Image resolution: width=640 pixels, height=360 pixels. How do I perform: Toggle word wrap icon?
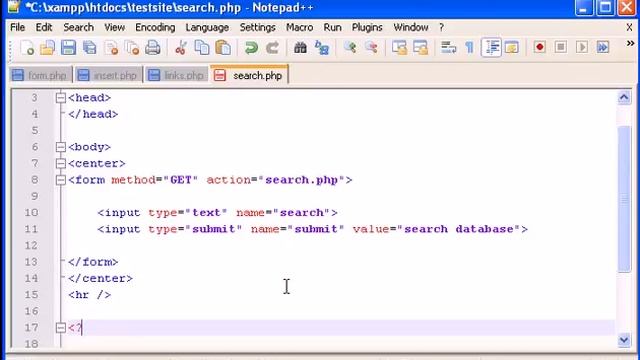448,48
